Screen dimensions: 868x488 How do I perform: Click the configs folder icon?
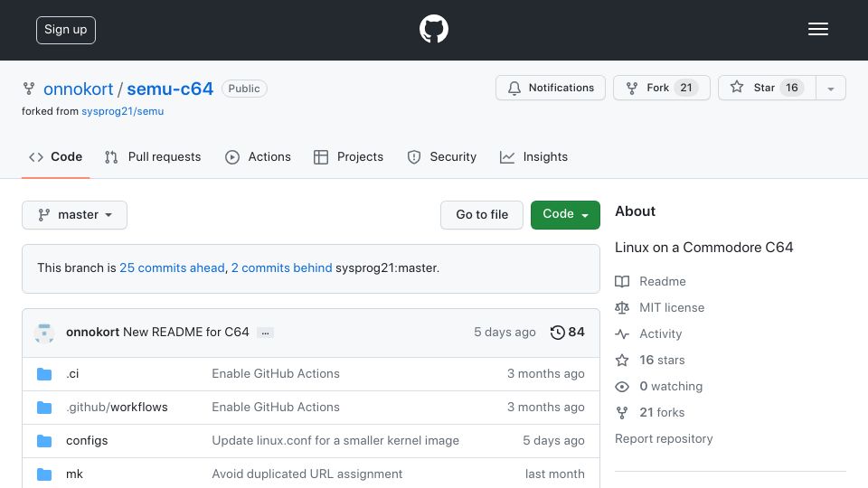[x=44, y=441]
